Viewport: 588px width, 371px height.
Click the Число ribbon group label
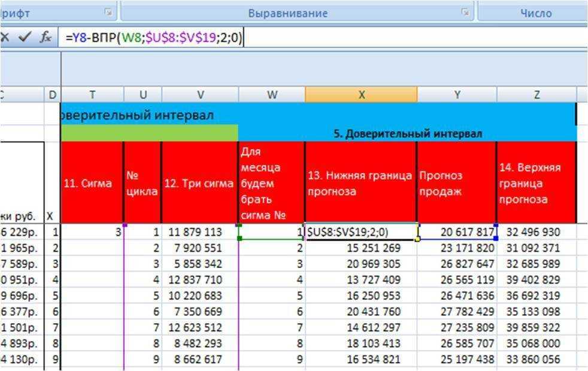pos(536,13)
